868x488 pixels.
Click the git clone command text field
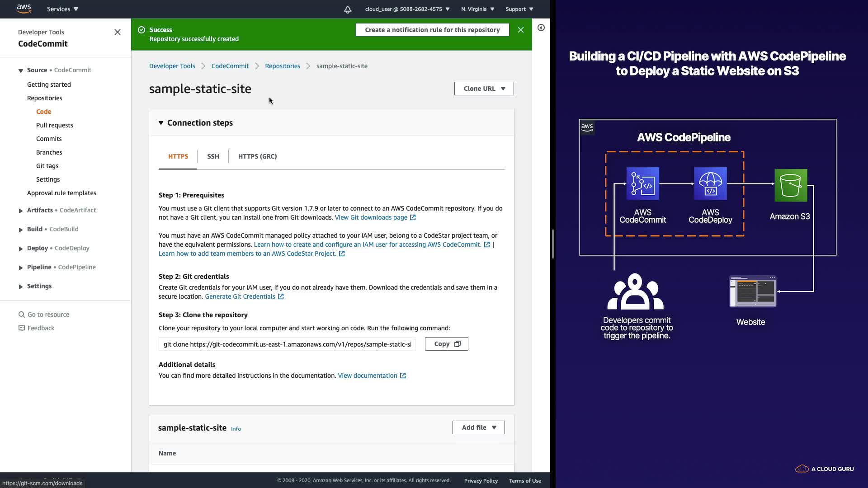click(287, 344)
